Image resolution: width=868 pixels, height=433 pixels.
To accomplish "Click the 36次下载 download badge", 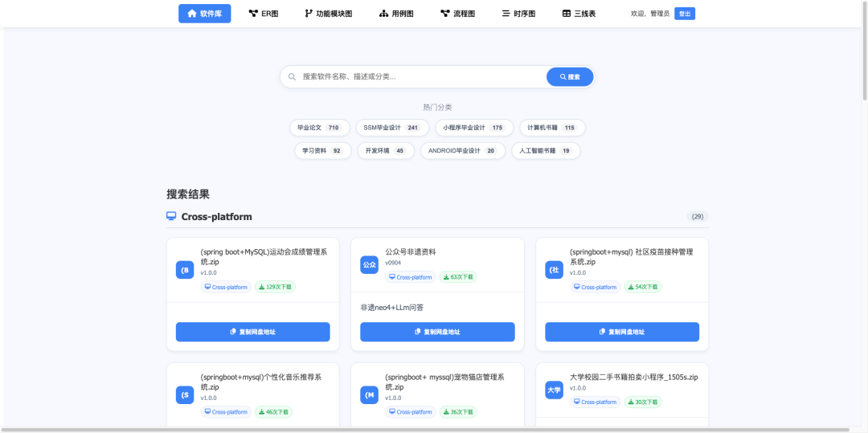I will coord(458,412).
